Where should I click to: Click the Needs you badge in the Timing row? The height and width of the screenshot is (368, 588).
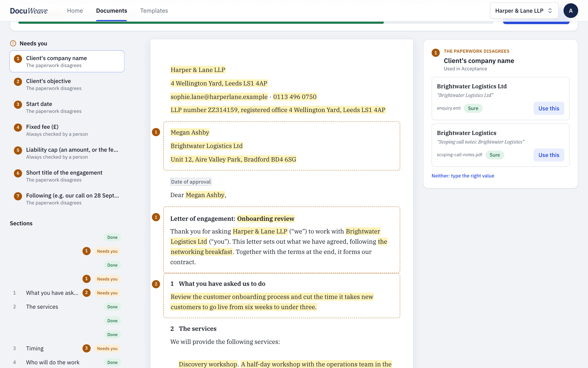click(107, 348)
